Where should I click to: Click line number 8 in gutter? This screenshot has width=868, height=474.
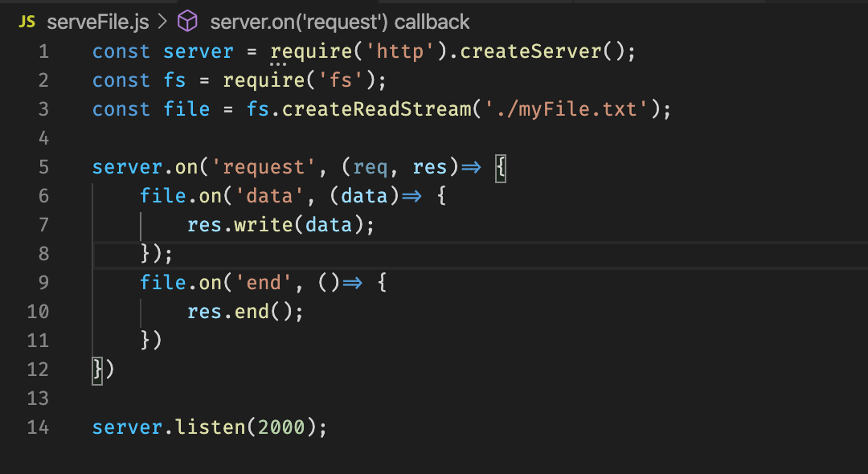[x=43, y=254]
